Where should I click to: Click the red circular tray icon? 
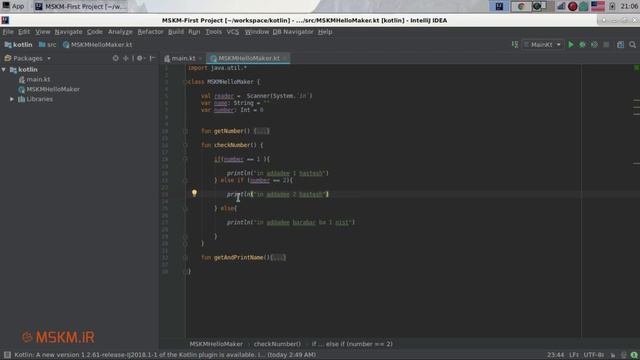pyautogui.click(x=573, y=6)
